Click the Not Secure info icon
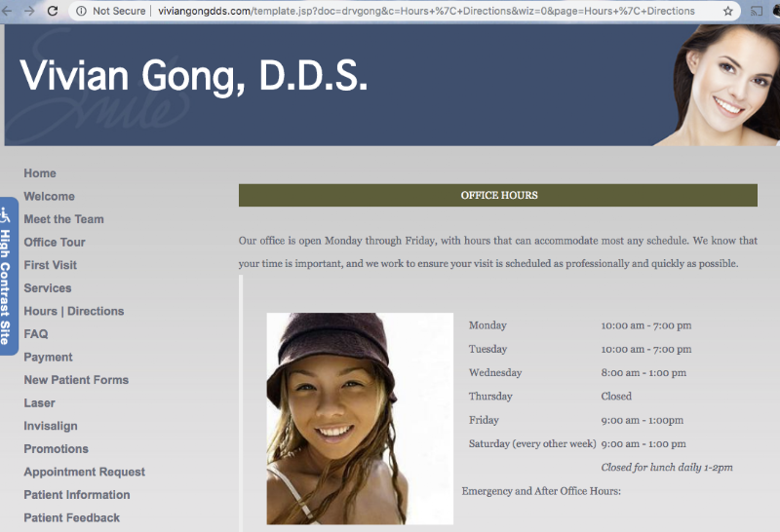 point(81,11)
